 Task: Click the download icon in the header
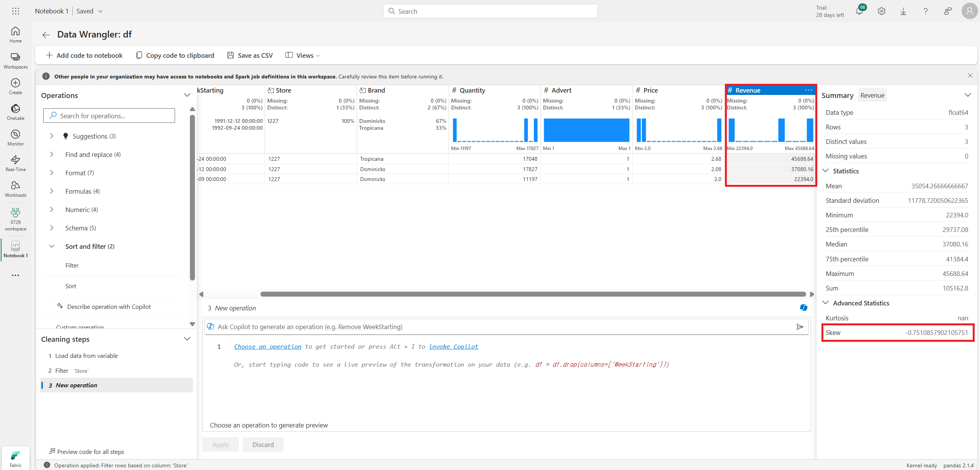tap(903, 11)
